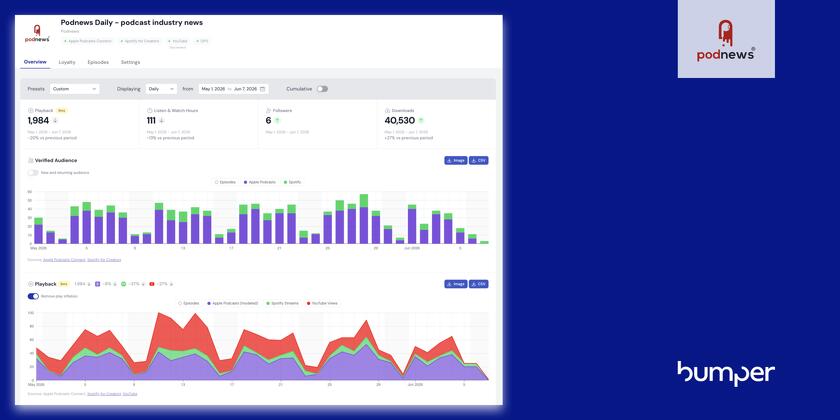Viewport: 840px width, 420px height.
Task: Click the date range field May 1 to Jun 7
Action: point(233,89)
